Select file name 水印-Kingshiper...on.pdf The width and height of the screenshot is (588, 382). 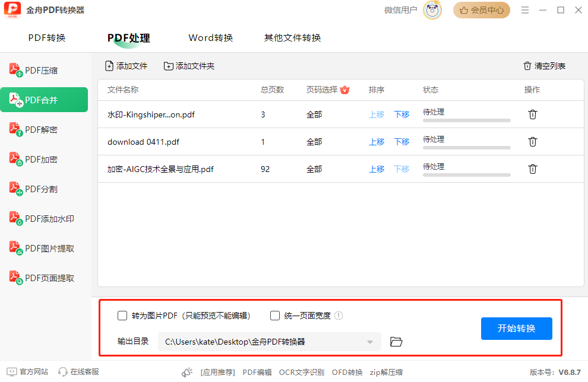coord(151,114)
